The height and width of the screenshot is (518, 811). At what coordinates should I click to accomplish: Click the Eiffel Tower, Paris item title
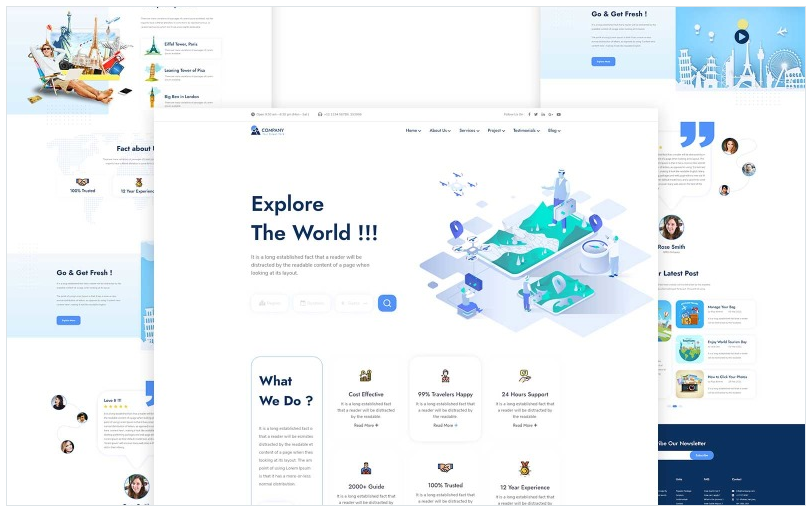click(181, 44)
